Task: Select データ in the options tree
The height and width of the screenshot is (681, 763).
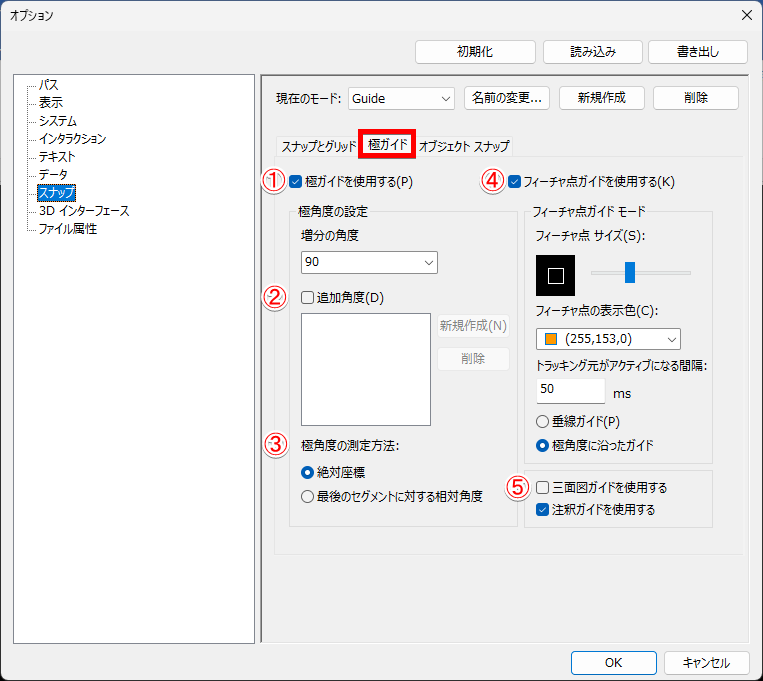Action: click(x=53, y=175)
